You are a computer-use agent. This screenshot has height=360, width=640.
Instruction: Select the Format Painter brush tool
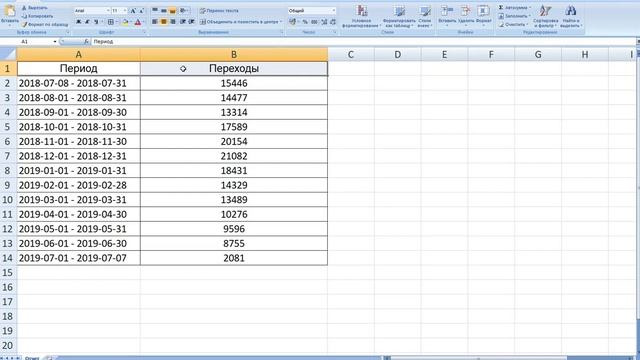[x=45, y=24]
